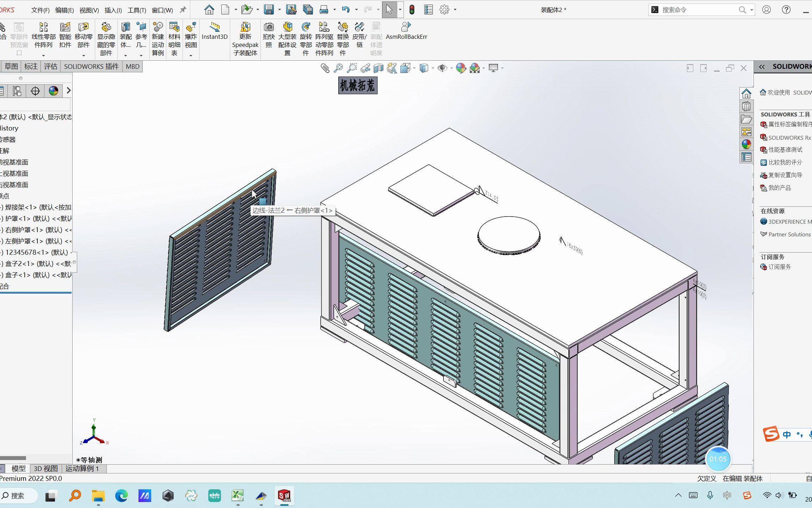This screenshot has width=812, height=508.
Task: Switch to the 模型 tab
Action: [19, 468]
